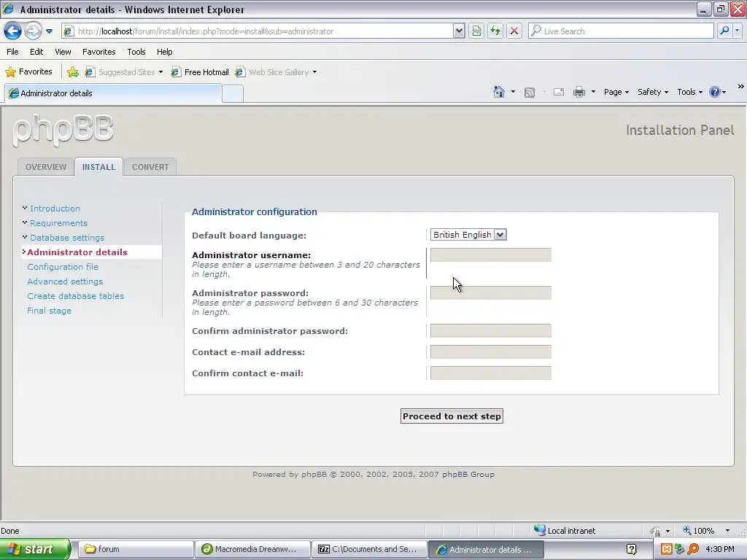Open the Tools menu in menu bar

click(136, 52)
